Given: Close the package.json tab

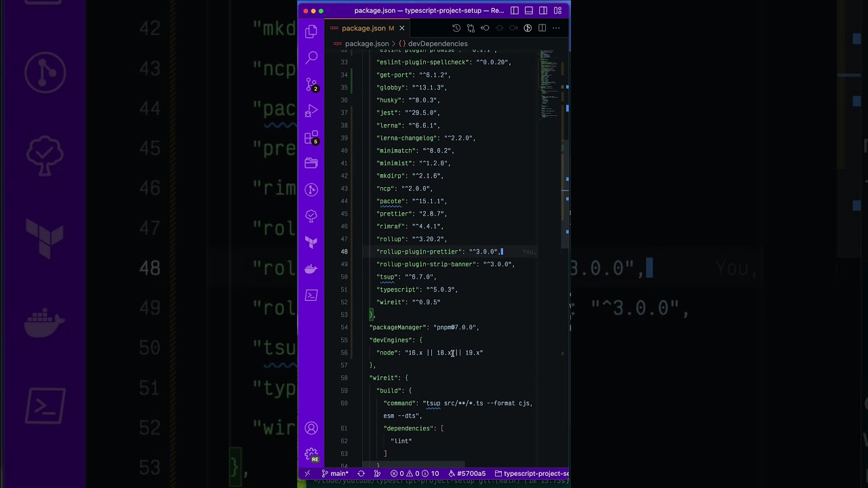Looking at the screenshot, I should [401, 28].
